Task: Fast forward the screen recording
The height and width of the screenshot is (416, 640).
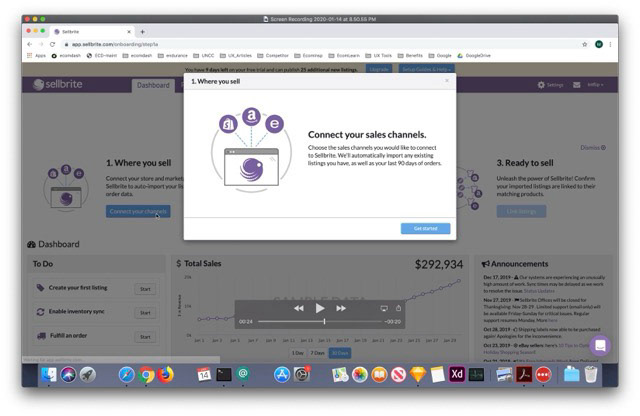Action: 341,308
